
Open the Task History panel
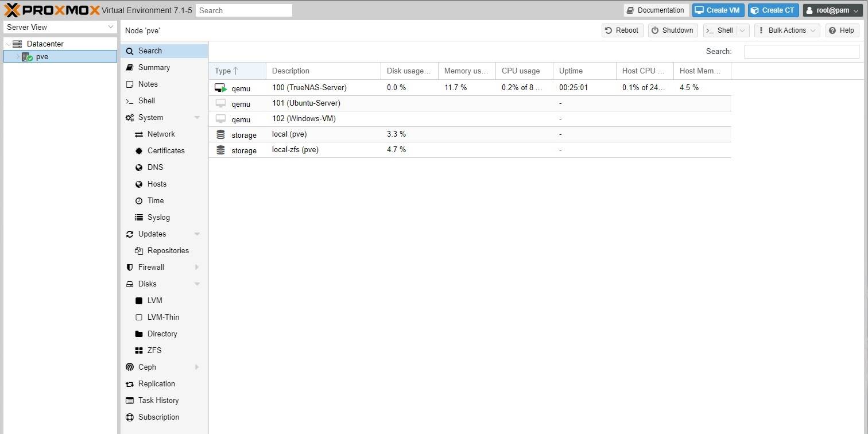click(158, 400)
